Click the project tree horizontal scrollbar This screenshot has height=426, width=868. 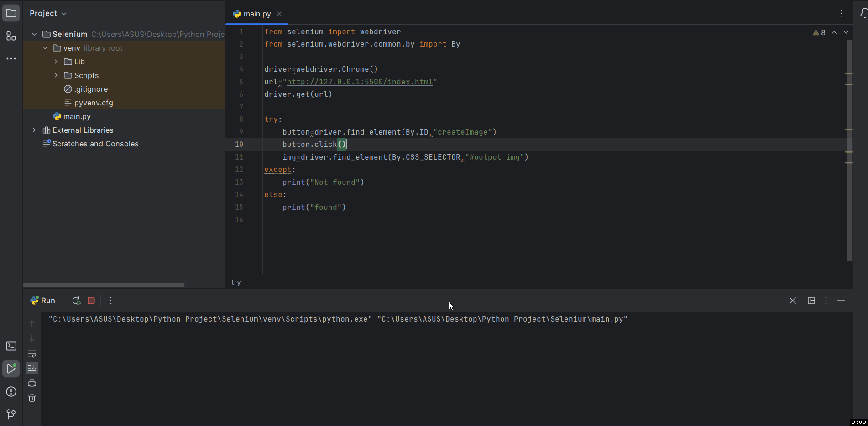pos(104,285)
